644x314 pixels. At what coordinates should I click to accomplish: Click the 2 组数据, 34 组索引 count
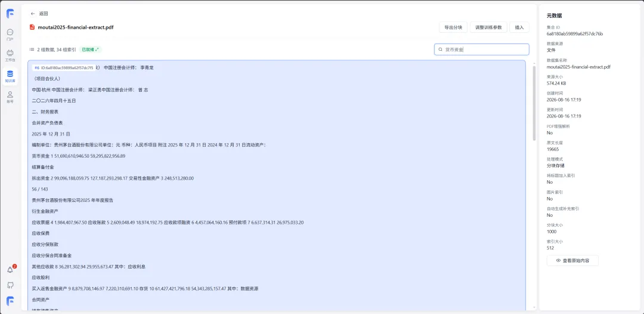[x=56, y=50]
